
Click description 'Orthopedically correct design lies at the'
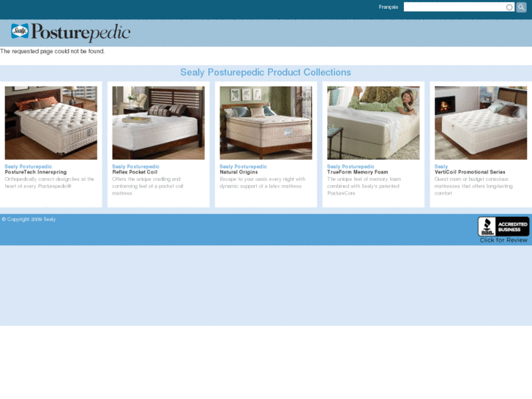coord(50,179)
